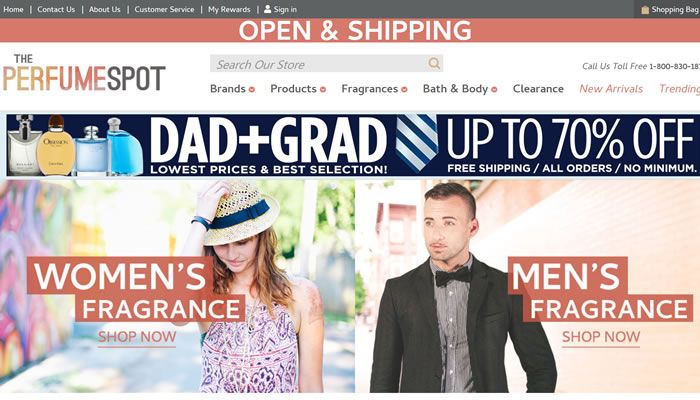Click Shop Now under Men's Fragrance
This screenshot has height=400, width=700.
coord(601,337)
